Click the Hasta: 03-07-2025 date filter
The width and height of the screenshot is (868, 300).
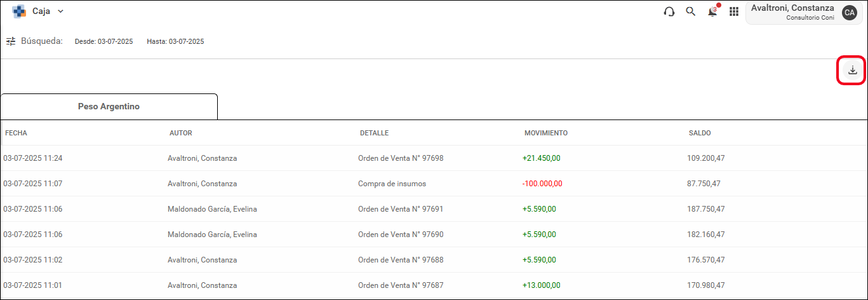(x=175, y=42)
